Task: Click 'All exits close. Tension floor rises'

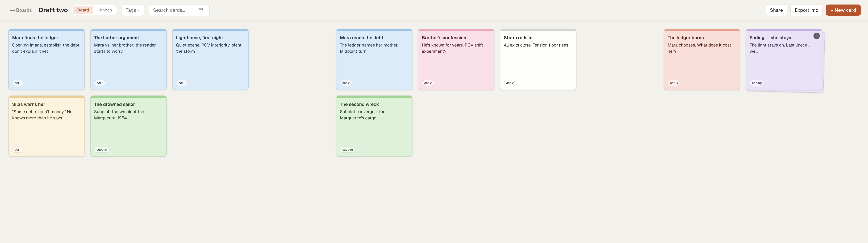Action: [536, 45]
